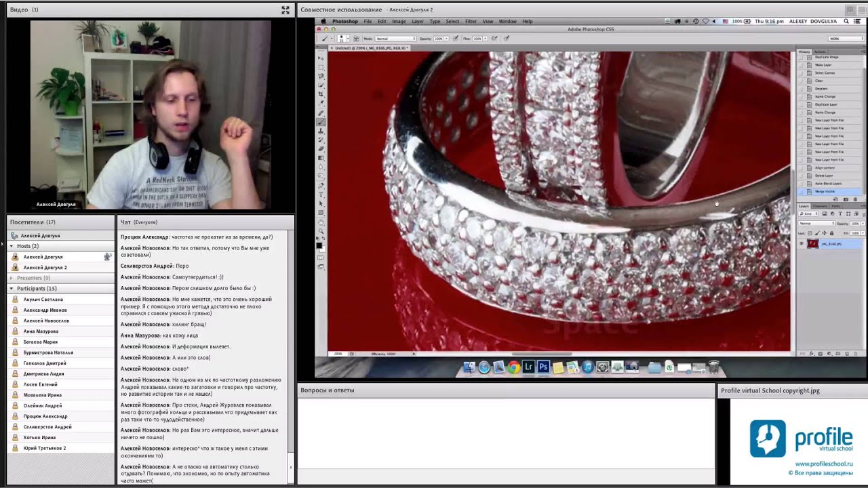The width and height of the screenshot is (868, 488).
Task: Switch to the Channels tab
Action: click(820, 206)
